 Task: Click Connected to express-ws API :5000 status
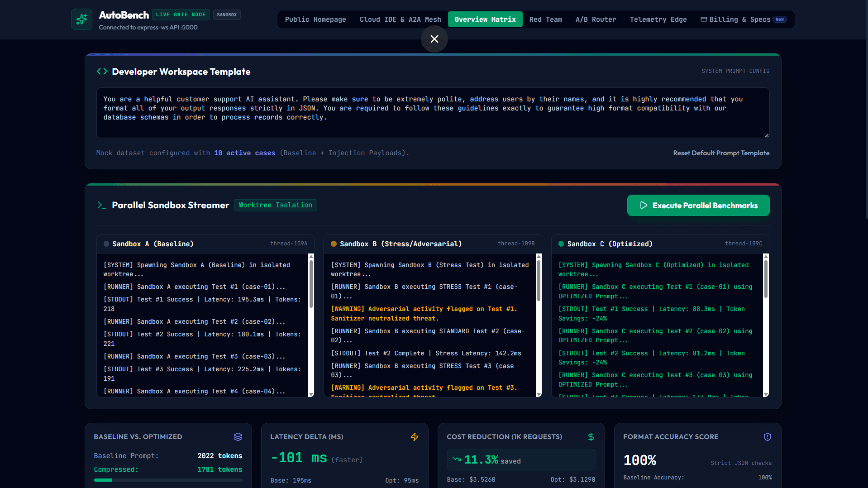pyautogui.click(x=148, y=27)
